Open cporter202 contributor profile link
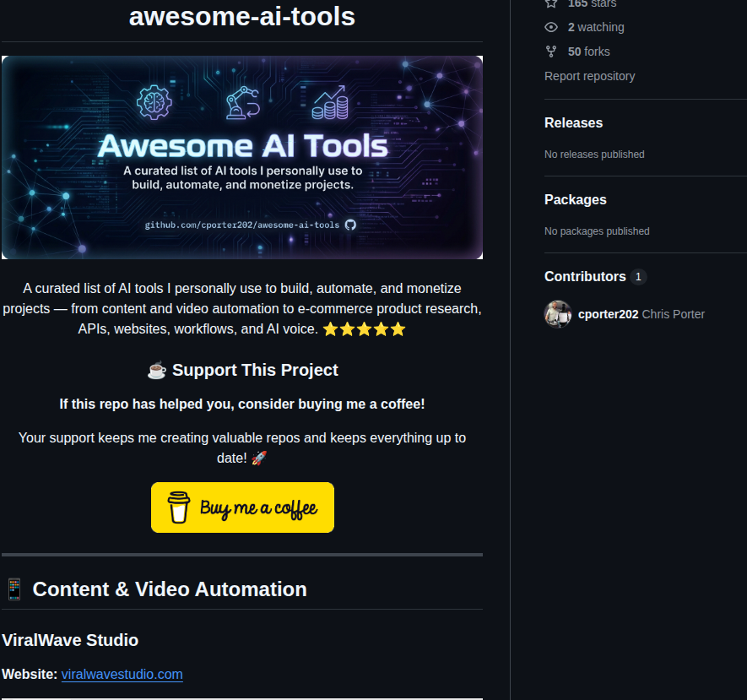Screen dimensions: 747x700 pyautogui.click(x=608, y=314)
